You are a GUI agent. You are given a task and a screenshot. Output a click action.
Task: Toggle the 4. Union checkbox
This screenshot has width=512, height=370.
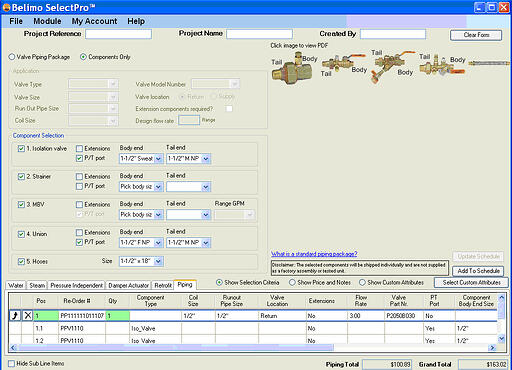pos(21,234)
